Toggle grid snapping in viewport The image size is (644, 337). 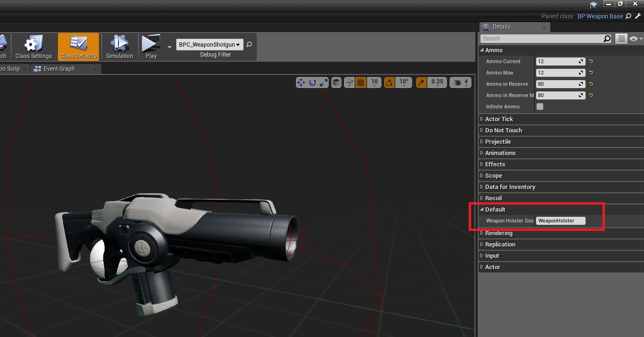[x=361, y=82]
